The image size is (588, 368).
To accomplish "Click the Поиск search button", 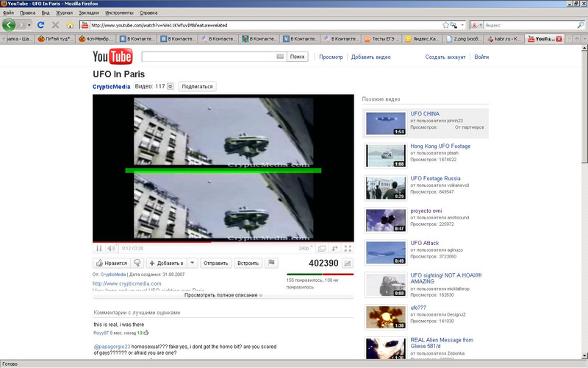I will pyautogui.click(x=298, y=57).
